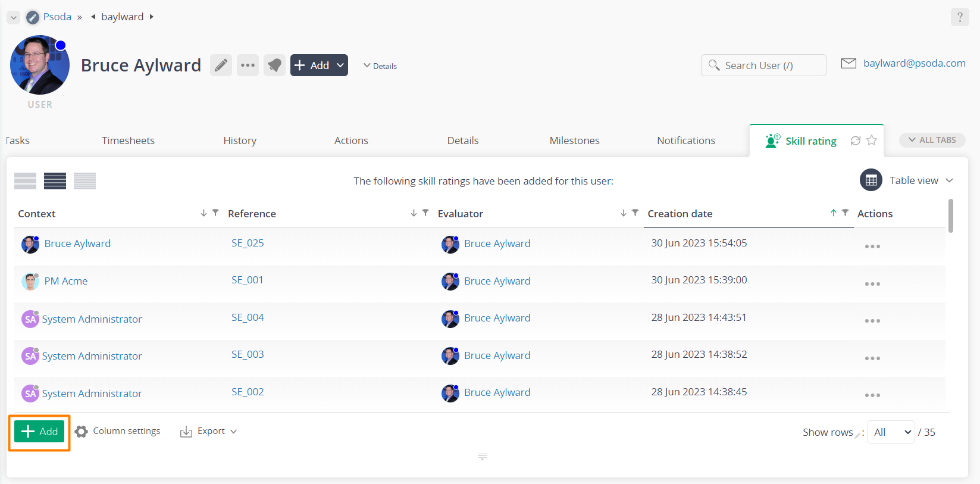Screen dimensions: 980x484
Task: Open the three-dots more menu in header
Action: coord(248,65)
